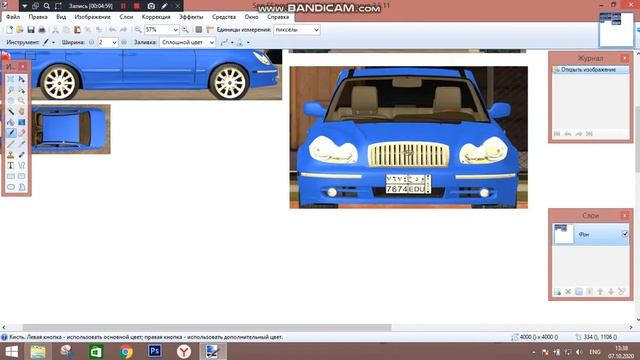Click the horizontal canvas scrollbar

207,327
